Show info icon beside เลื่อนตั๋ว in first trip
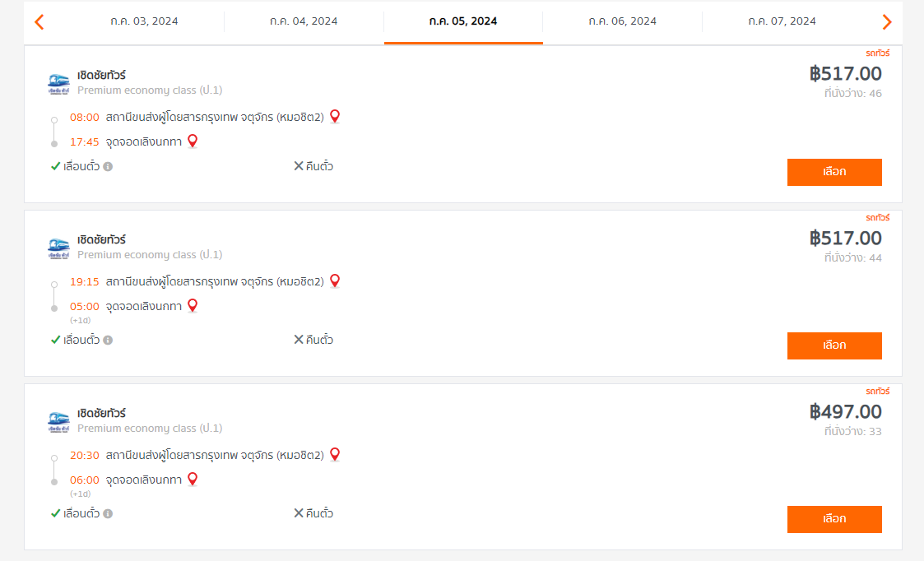This screenshot has width=924, height=561. coord(108,167)
